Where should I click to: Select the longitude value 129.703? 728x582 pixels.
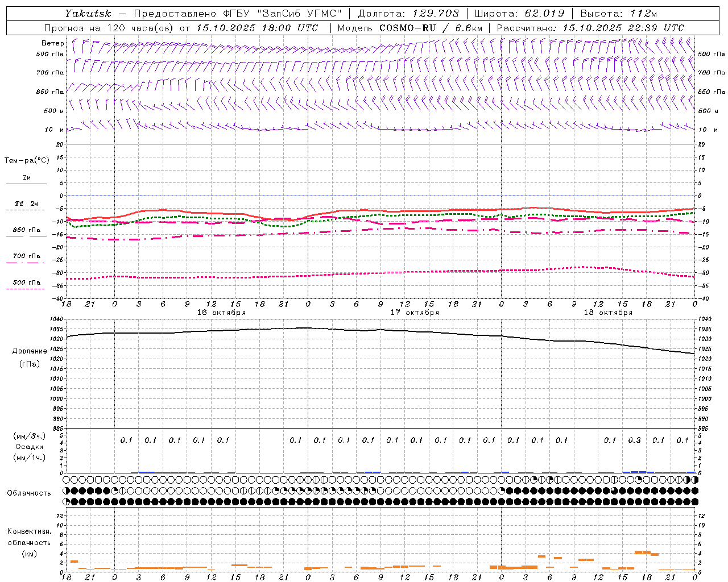[x=435, y=14]
